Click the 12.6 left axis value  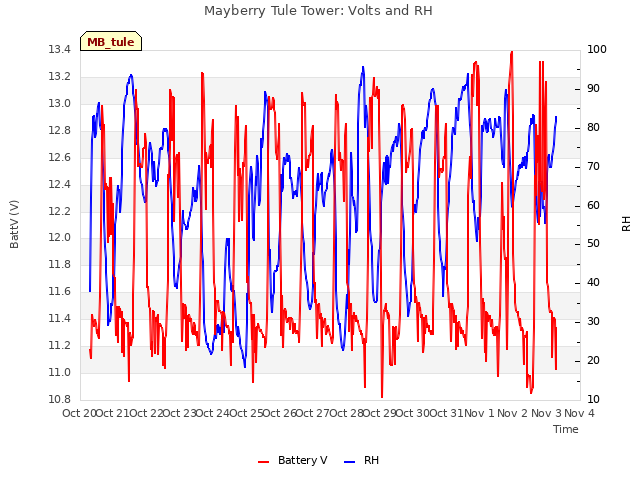(60, 157)
